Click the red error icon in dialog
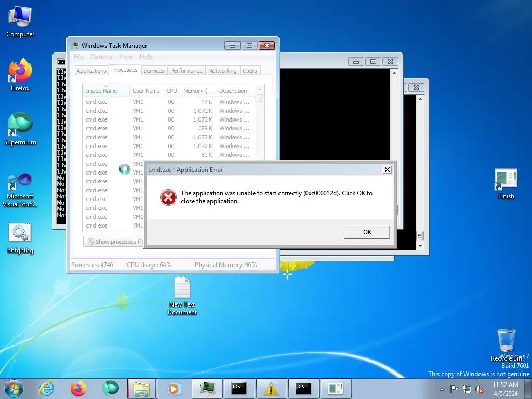Screen dimensions: 532x399 coord(168,197)
